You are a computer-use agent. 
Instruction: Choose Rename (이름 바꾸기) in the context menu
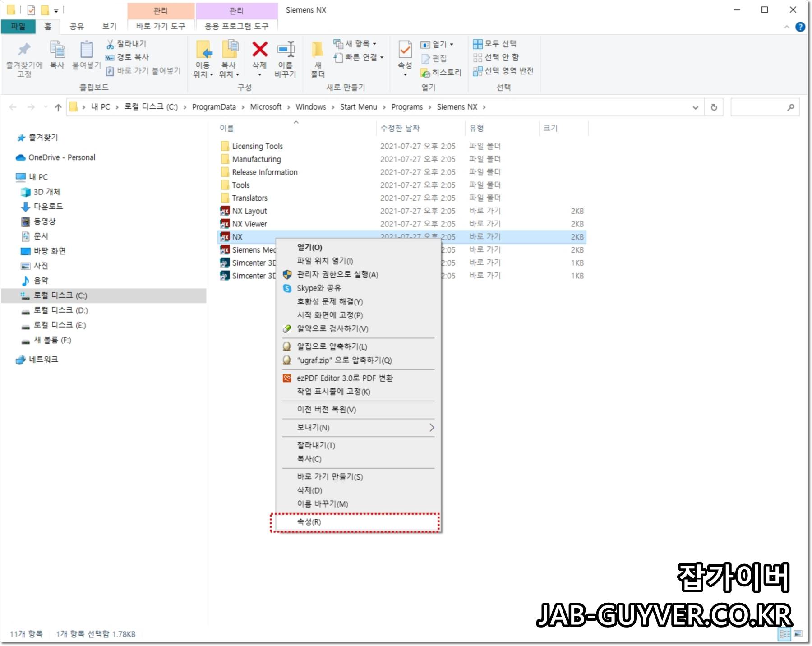click(x=358, y=504)
